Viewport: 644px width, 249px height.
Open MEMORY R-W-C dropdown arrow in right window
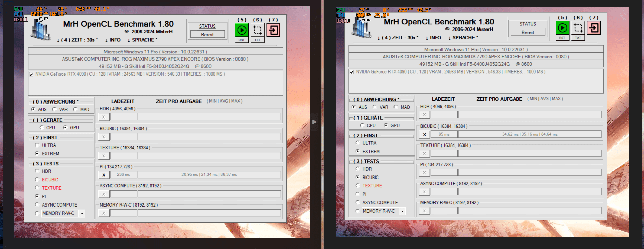click(403, 211)
